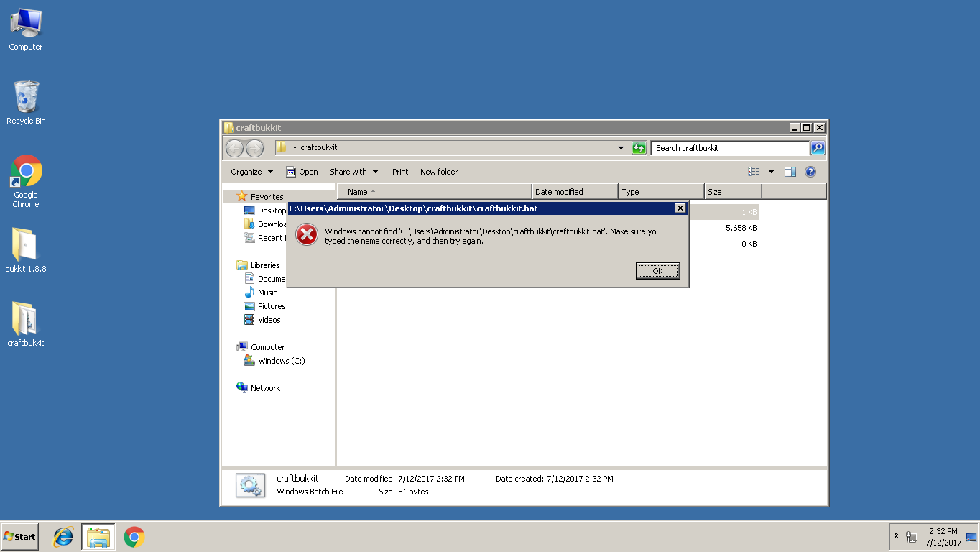Click the Search craftbukkit field
Viewport: 980px width, 552px height.
click(730, 148)
